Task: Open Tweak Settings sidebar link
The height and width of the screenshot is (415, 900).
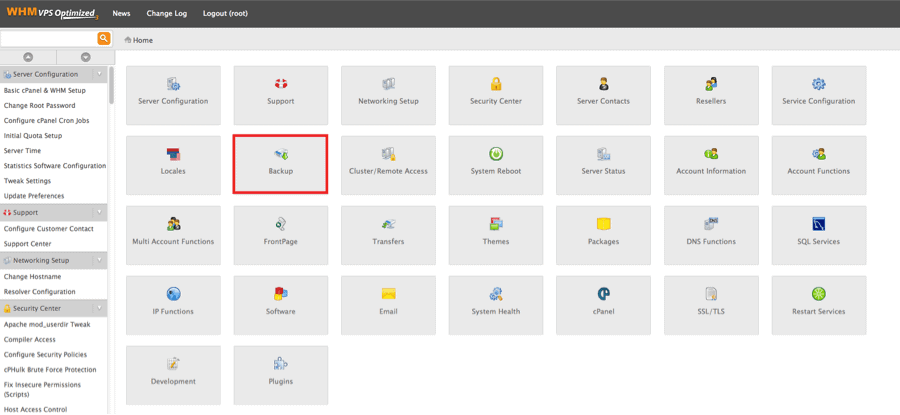Action: 28,181
